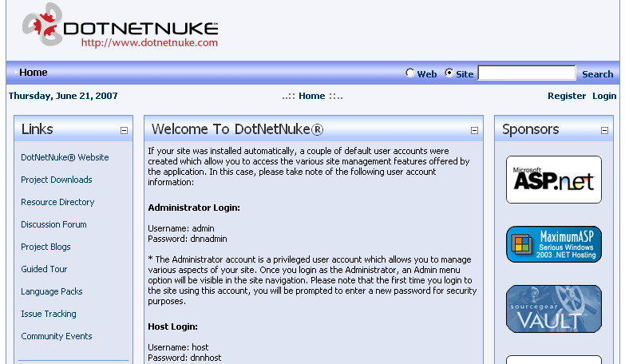This screenshot has width=625, height=364.
Task: Click the Sponsors panel title
Action: 531,129
